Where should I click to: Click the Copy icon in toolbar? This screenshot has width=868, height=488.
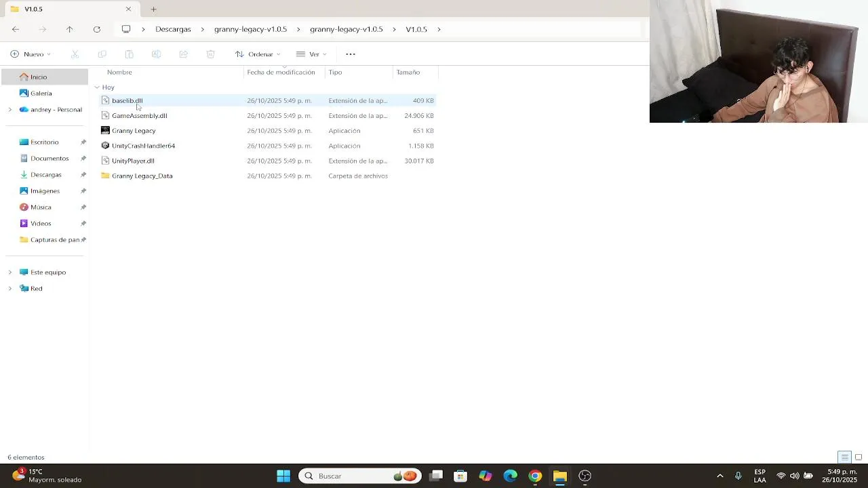[x=102, y=54]
